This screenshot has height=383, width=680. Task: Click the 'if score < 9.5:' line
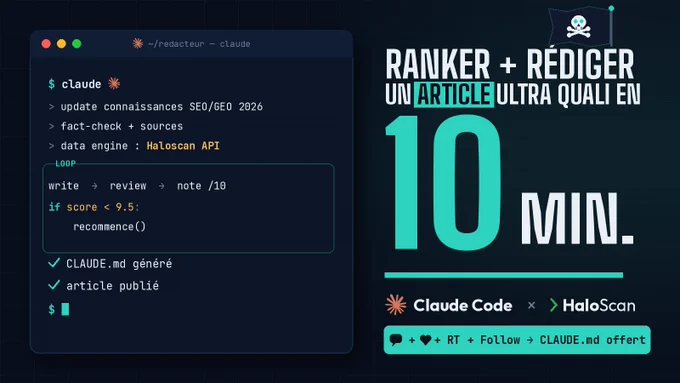point(94,207)
